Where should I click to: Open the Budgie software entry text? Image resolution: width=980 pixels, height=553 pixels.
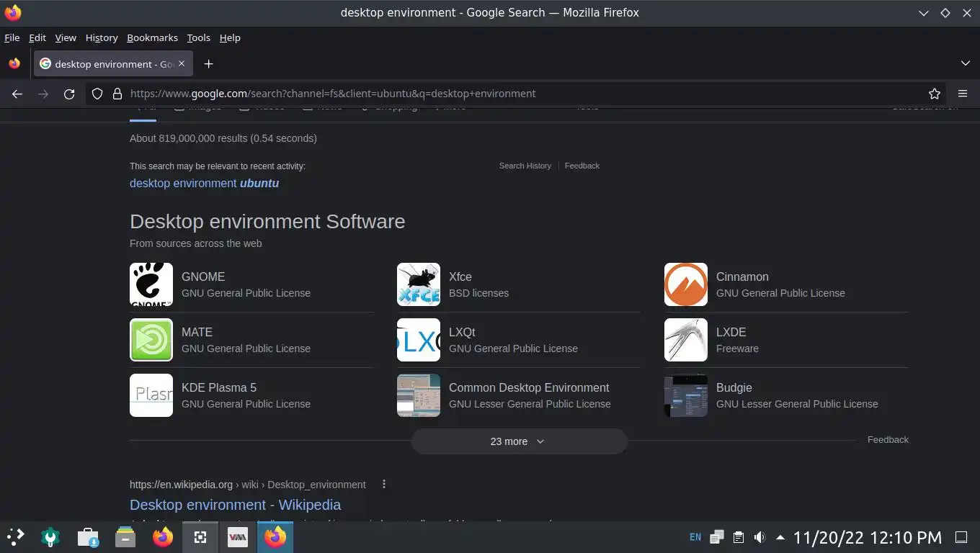coord(734,387)
